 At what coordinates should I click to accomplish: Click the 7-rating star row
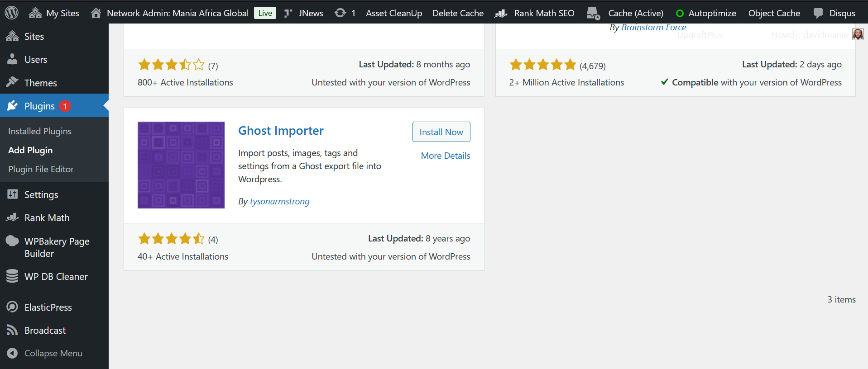click(x=172, y=65)
